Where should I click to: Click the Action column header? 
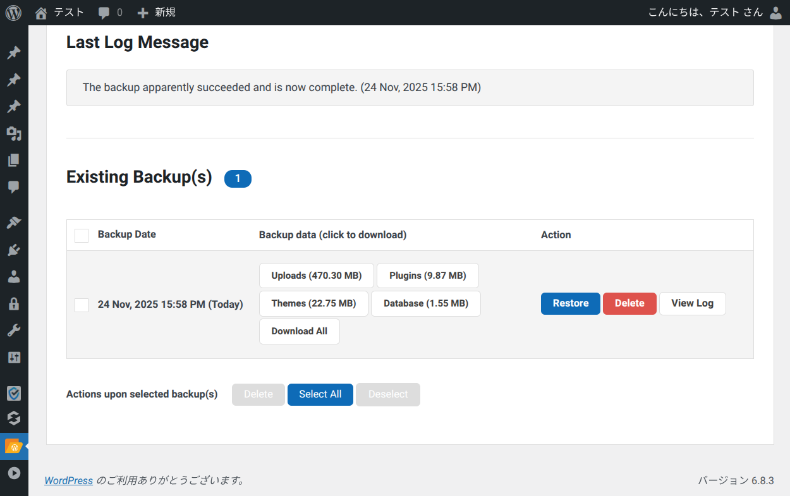(556, 235)
